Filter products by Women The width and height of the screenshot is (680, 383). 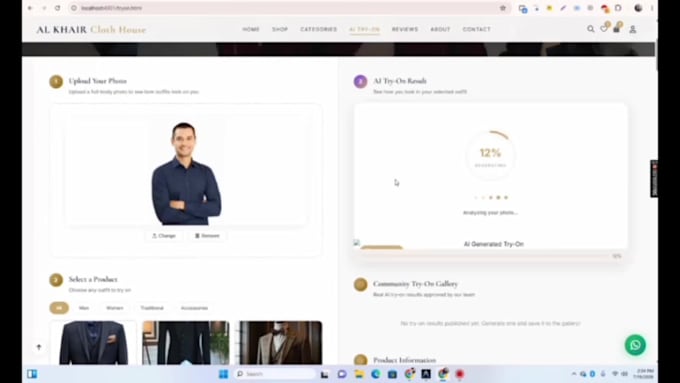coord(114,308)
